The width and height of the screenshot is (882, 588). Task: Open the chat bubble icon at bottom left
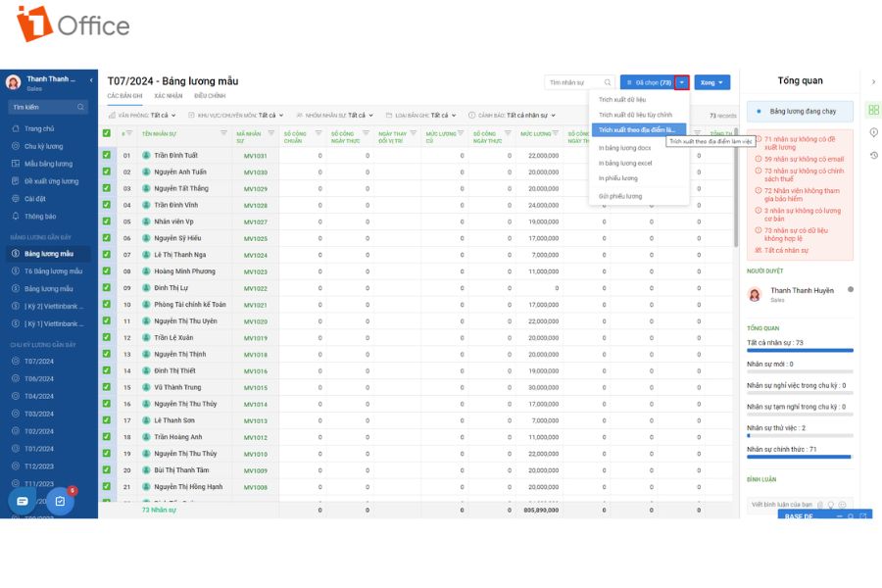(x=22, y=501)
